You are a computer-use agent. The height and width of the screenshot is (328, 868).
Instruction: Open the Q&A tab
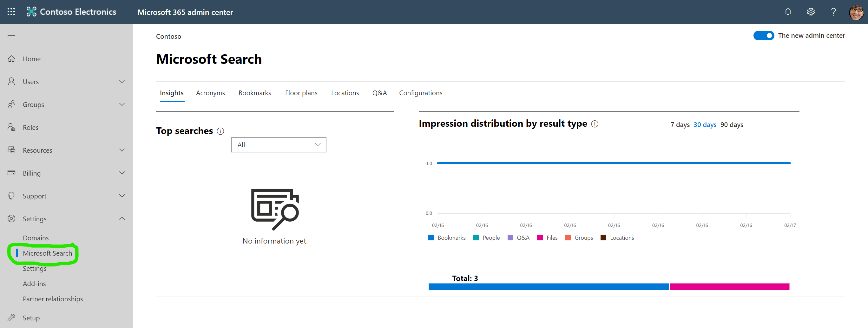pyautogui.click(x=379, y=93)
